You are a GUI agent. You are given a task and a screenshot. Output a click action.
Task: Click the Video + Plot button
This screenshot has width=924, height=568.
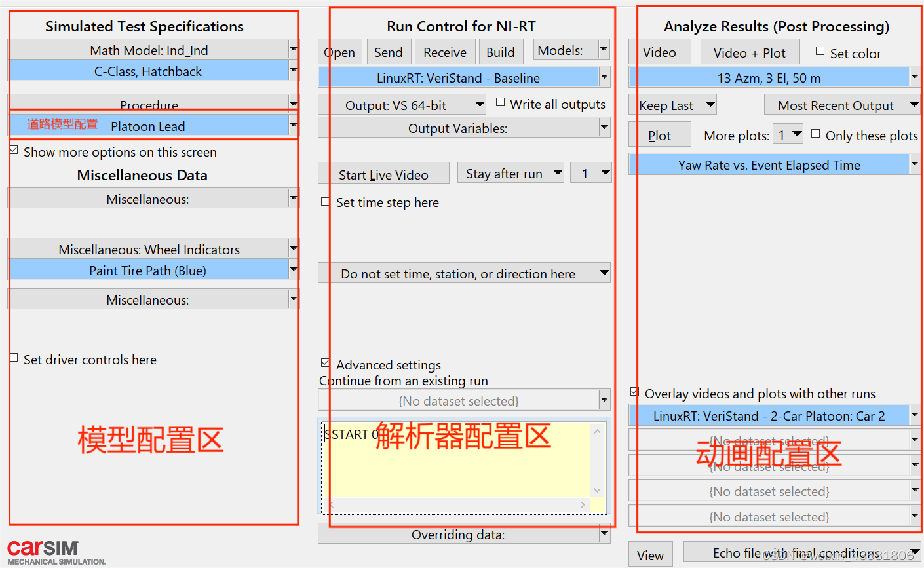click(750, 52)
